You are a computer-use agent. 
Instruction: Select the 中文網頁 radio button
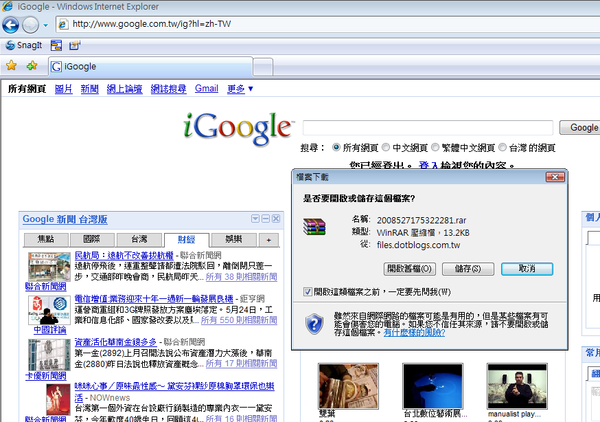(386, 147)
